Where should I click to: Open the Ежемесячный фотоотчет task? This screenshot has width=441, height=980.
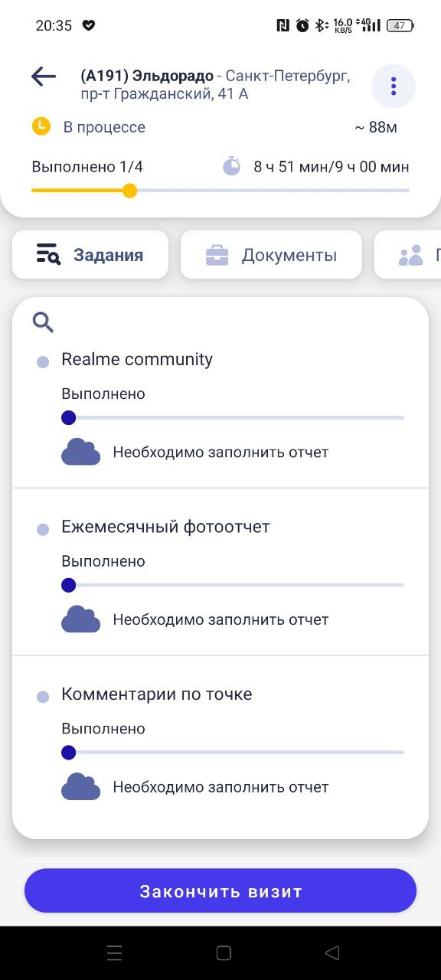220,572
